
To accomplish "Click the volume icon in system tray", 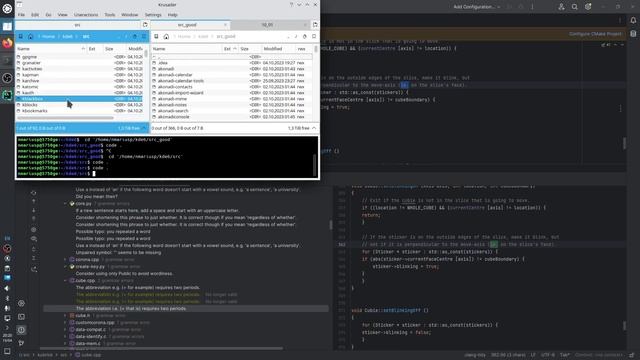I will [7, 288].
